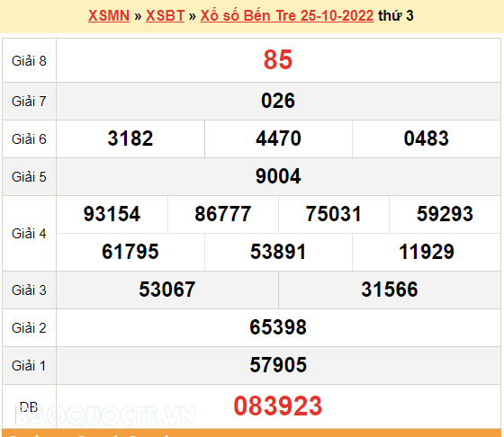Open Xổ số Bến Tre 25-10-2022 link
This screenshot has height=437, width=504.
tap(287, 15)
